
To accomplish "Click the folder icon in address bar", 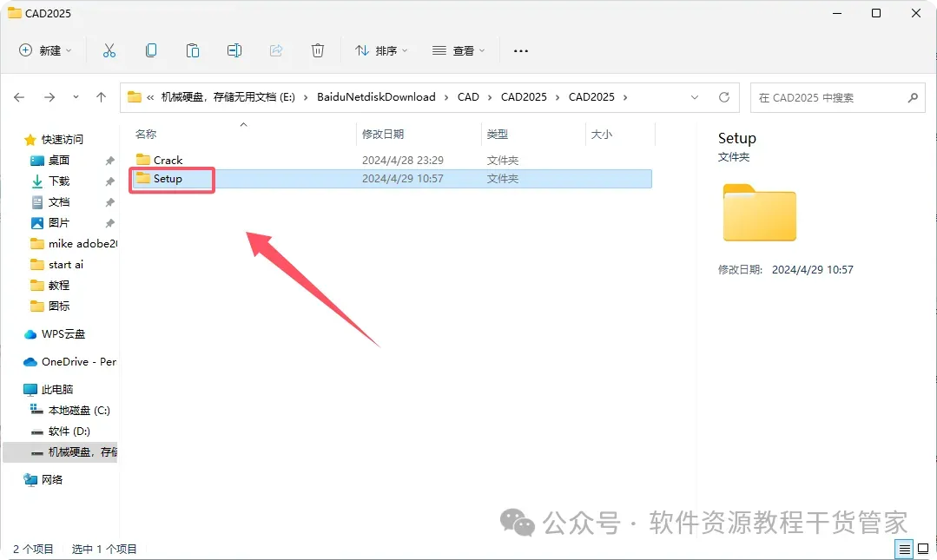I will tap(135, 97).
